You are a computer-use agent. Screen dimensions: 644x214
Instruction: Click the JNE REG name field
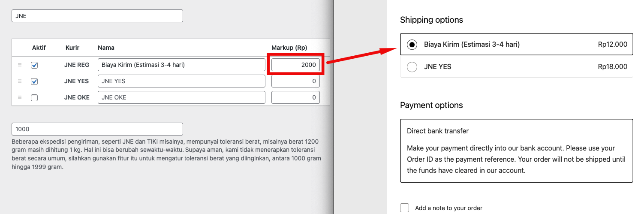click(x=181, y=65)
